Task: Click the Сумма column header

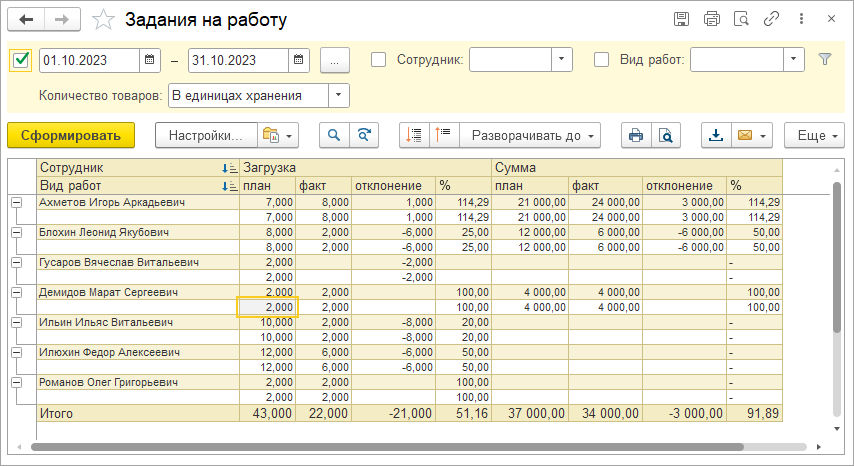Action: 637,168
